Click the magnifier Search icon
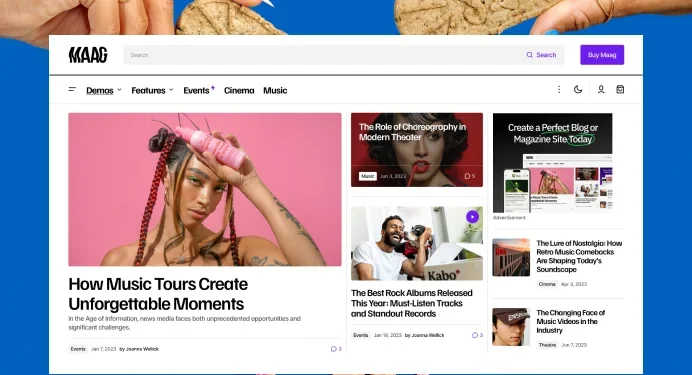This screenshot has width=692, height=375. tap(530, 55)
